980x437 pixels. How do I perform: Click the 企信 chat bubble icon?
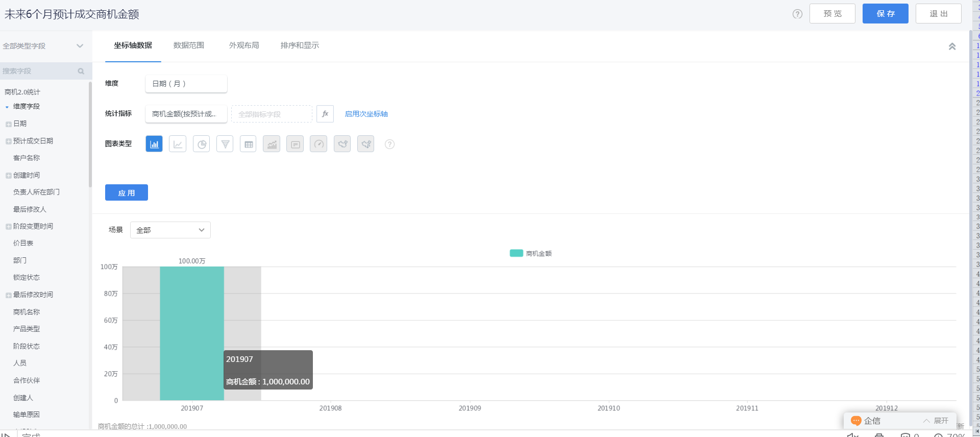[856, 421]
